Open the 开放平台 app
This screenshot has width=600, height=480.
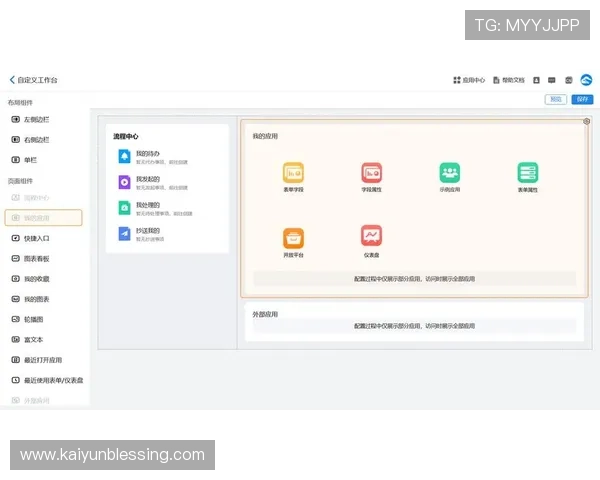coord(293,242)
